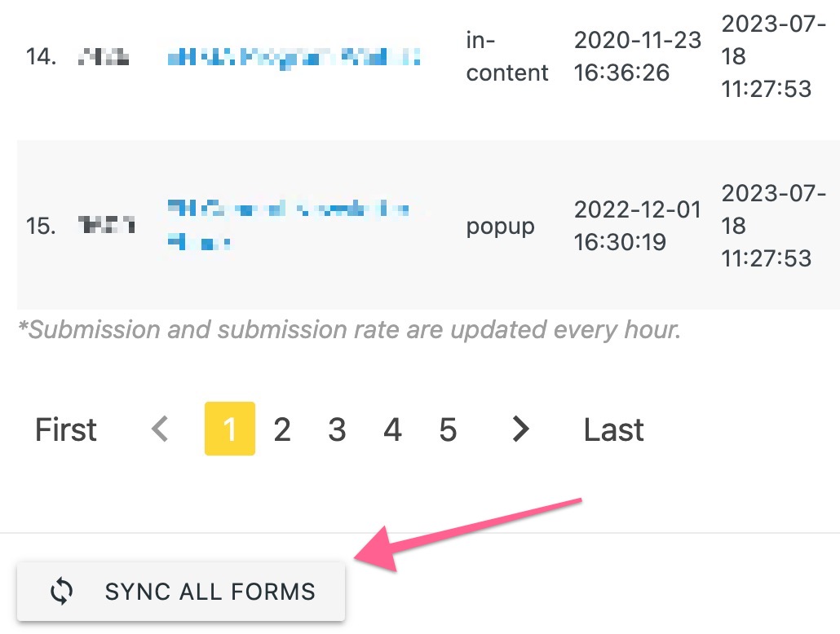Click the in-content type label on row 14
840x634 pixels.
tap(506, 56)
